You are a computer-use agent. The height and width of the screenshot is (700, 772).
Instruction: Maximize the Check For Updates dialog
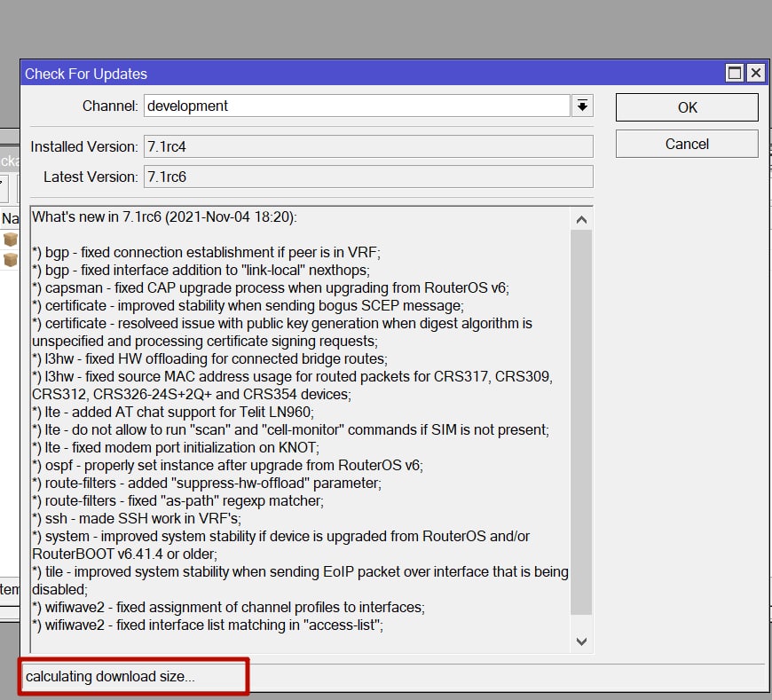pyautogui.click(x=735, y=74)
